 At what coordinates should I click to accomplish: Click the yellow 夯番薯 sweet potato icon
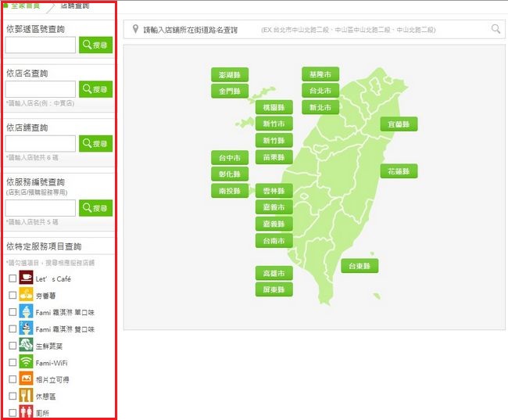26,295
